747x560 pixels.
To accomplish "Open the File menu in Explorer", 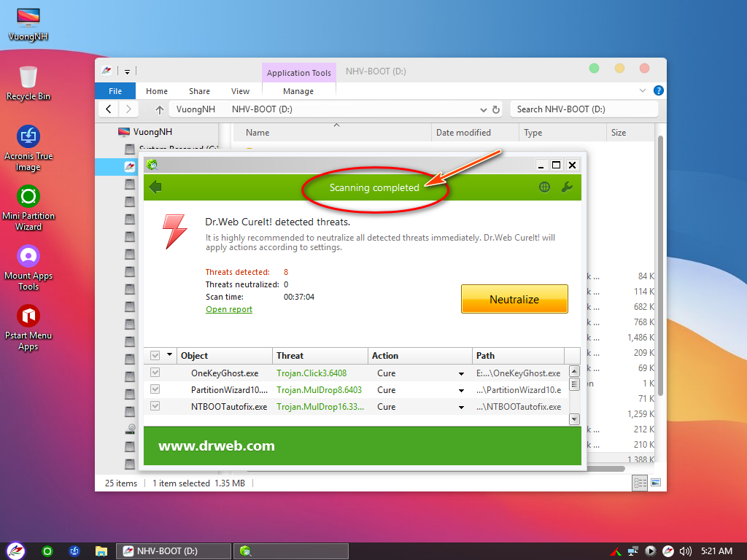I will (115, 91).
